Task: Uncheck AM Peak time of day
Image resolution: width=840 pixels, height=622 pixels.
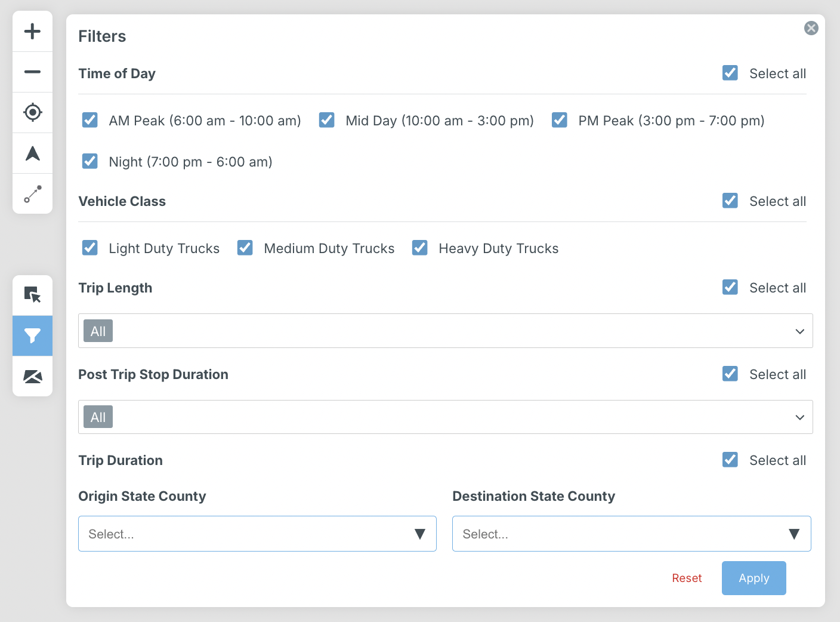Action: point(90,121)
